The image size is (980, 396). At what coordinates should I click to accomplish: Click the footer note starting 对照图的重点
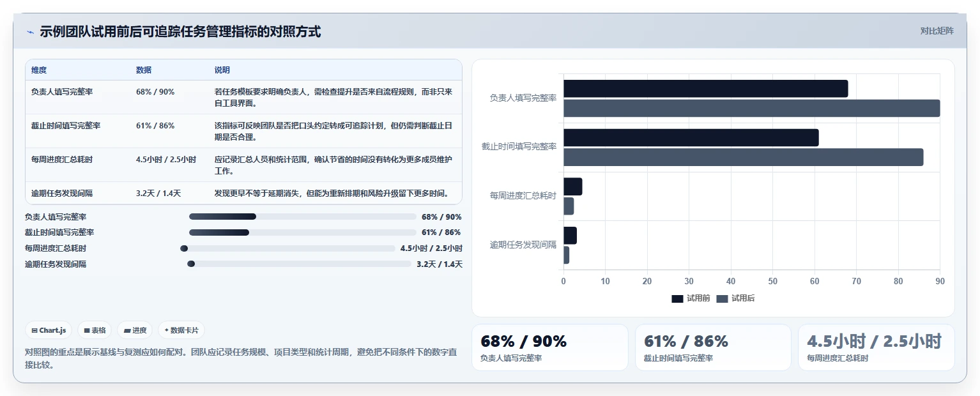click(241, 359)
